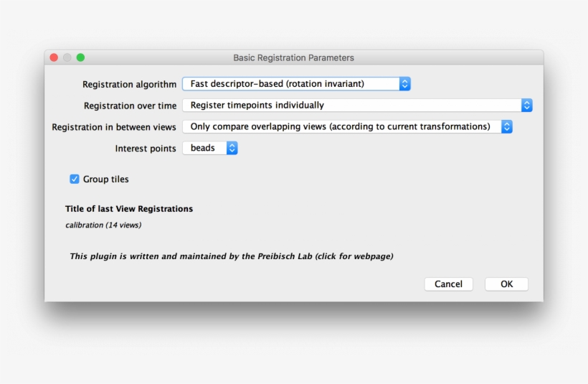This screenshot has width=588, height=384.
Task: Click the 'Register timepoints individually' selection text
Action: pyautogui.click(x=257, y=106)
